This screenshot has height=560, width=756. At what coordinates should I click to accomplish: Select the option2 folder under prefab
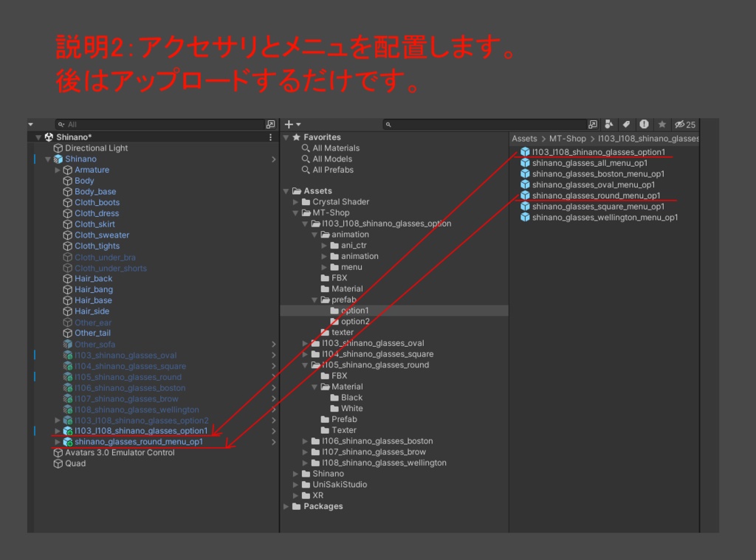tap(350, 322)
